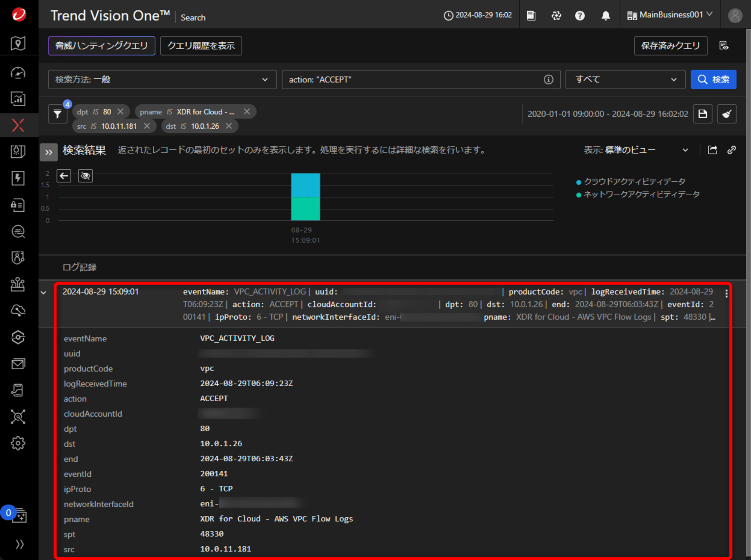This screenshot has height=560, width=751.
Task: Expand the すべて time range dropdown
Action: click(623, 80)
